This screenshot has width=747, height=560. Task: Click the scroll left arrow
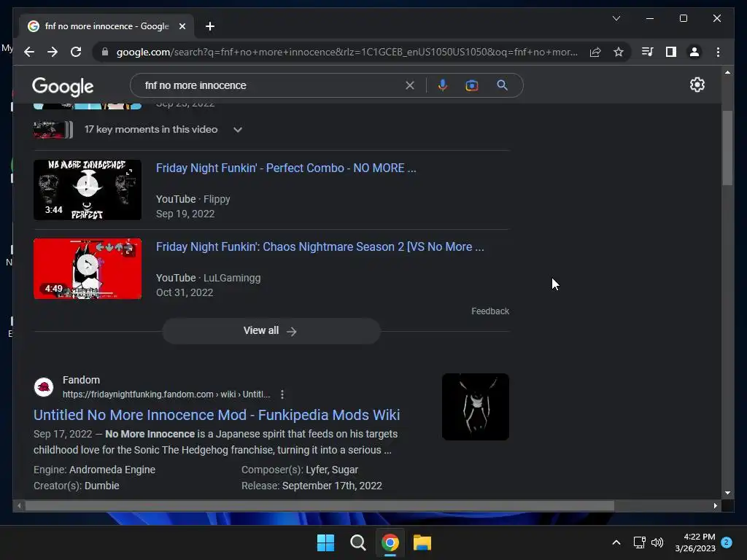click(x=19, y=506)
